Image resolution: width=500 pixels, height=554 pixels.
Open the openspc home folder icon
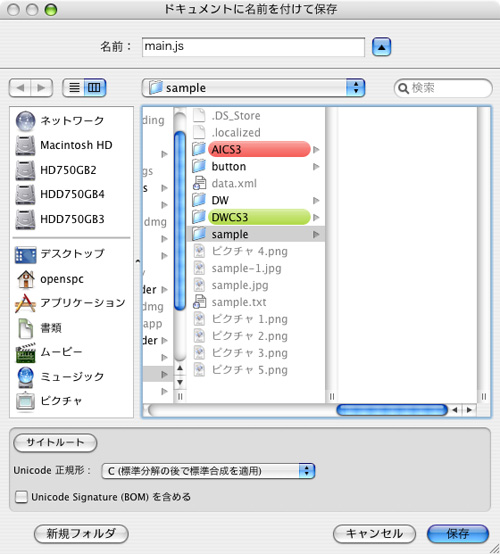point(25,279)
